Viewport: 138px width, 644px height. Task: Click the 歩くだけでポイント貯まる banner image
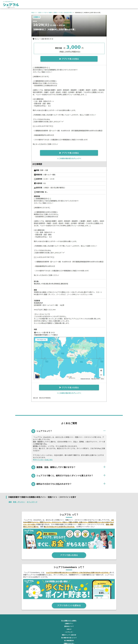pyautogui.click(x=69, y=589)
